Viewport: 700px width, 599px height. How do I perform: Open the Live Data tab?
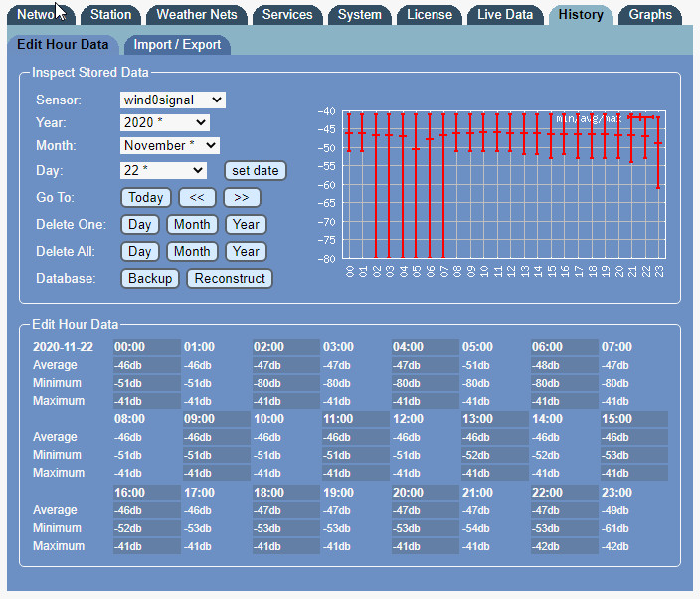click(x=505, y=15)
